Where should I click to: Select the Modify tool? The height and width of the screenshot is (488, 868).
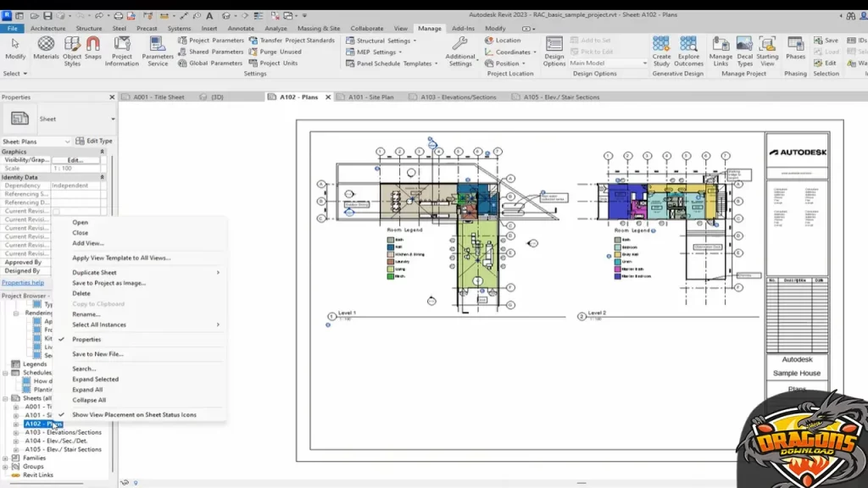click(x=15, y=48)
